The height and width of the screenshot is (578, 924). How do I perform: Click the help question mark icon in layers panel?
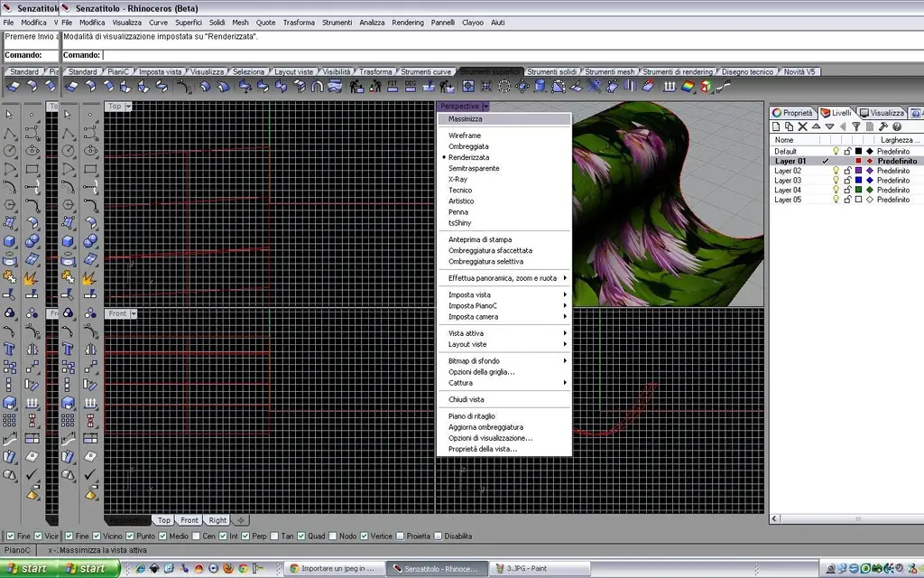pos(898,126)
